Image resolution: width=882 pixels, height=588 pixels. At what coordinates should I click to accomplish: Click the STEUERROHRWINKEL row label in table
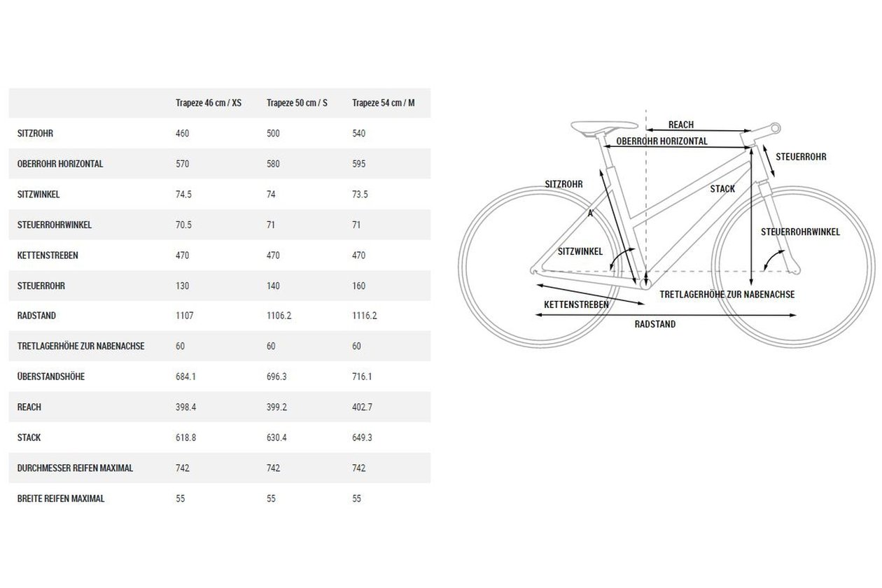[55, 225]
